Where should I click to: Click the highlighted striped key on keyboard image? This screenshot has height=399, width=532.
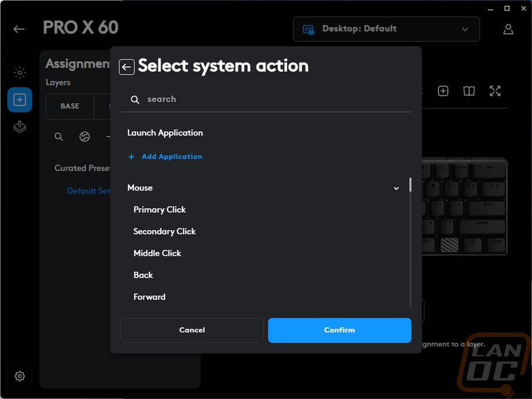coord(449,245)
